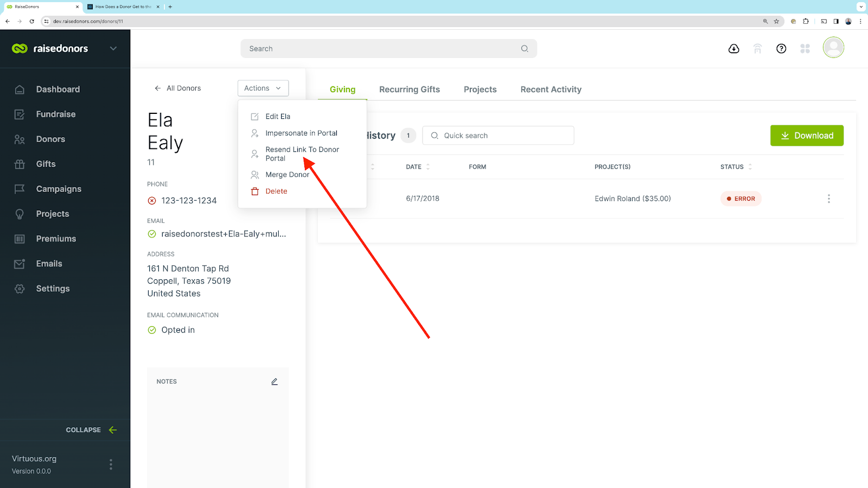
Task: Bookmark this page with the star icon
Action: click(776, 21)
